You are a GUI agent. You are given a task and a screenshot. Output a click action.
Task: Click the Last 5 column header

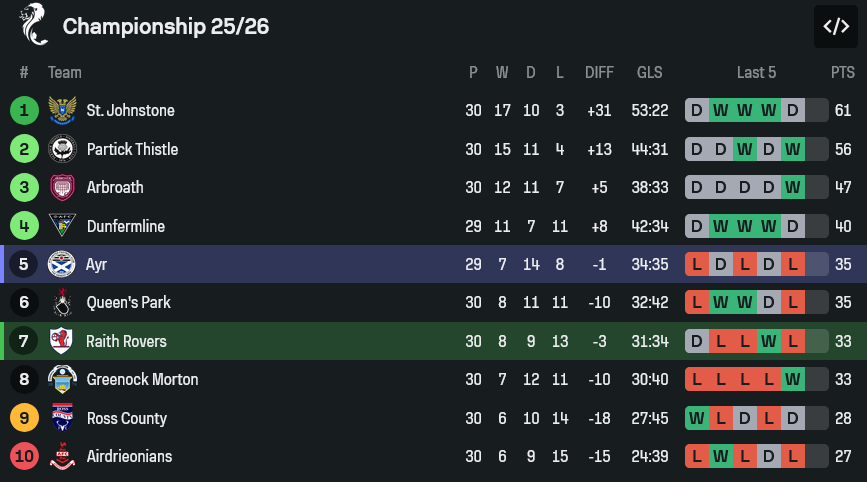point(756,72)
